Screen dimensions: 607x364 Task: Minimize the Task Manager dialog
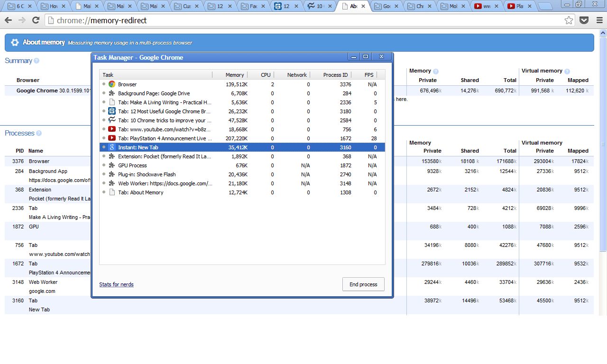pos(353,57)
